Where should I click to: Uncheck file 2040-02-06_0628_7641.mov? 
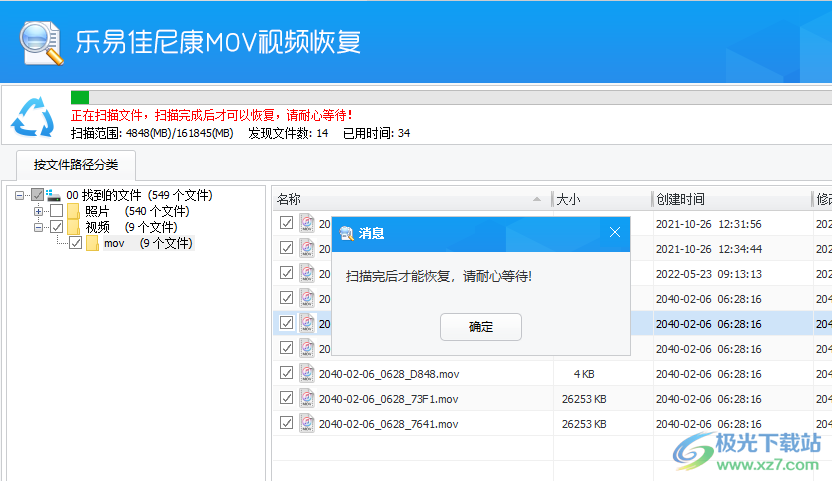click(287, 423)
